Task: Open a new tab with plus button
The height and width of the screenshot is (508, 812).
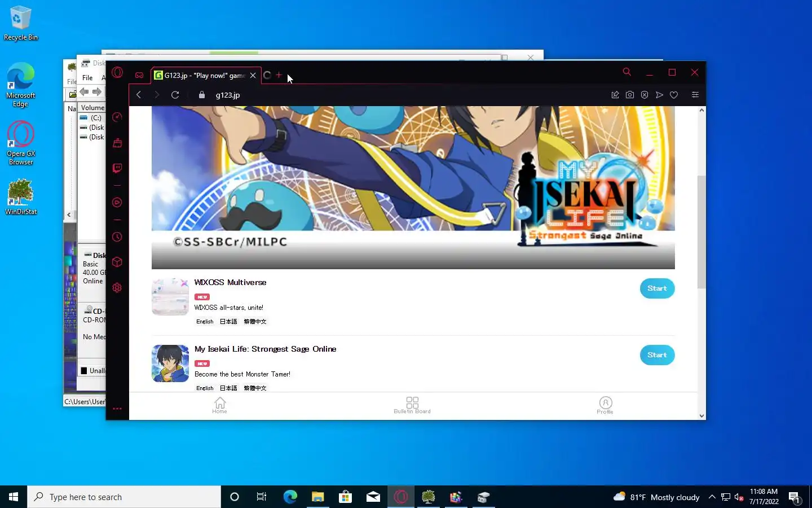Action: tap(279, 75)
